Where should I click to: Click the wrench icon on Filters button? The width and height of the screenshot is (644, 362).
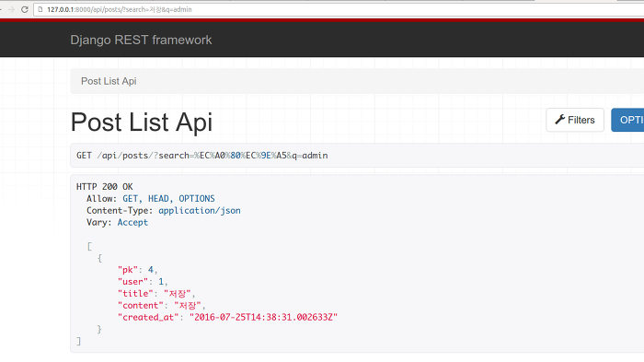[559, 120]
